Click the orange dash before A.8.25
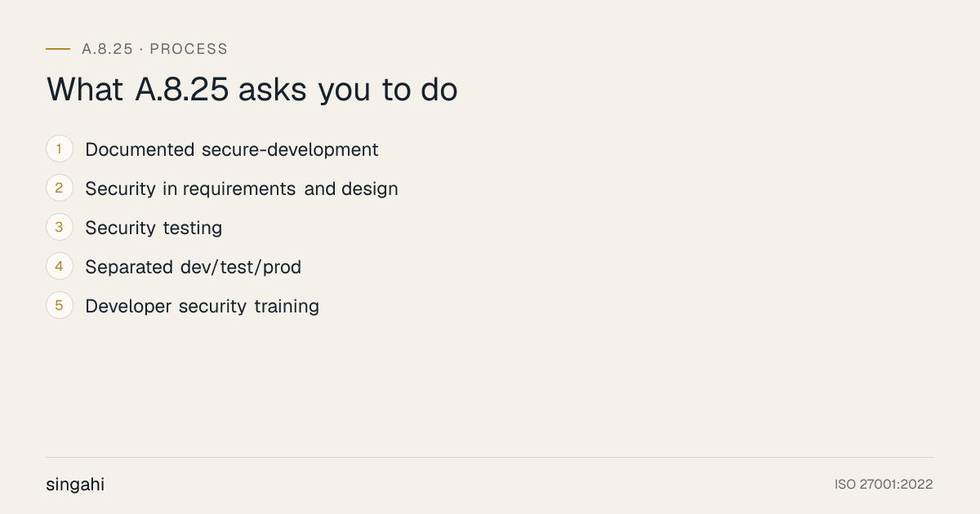 click(x=58, y=49)
